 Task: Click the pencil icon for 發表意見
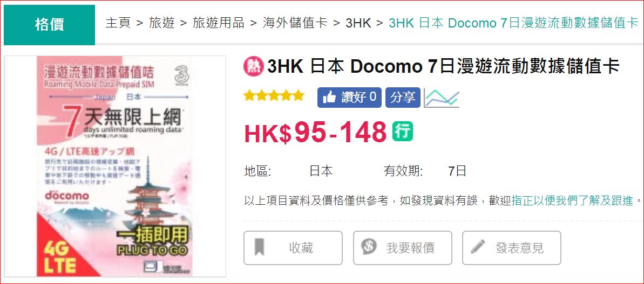[478, 247]
